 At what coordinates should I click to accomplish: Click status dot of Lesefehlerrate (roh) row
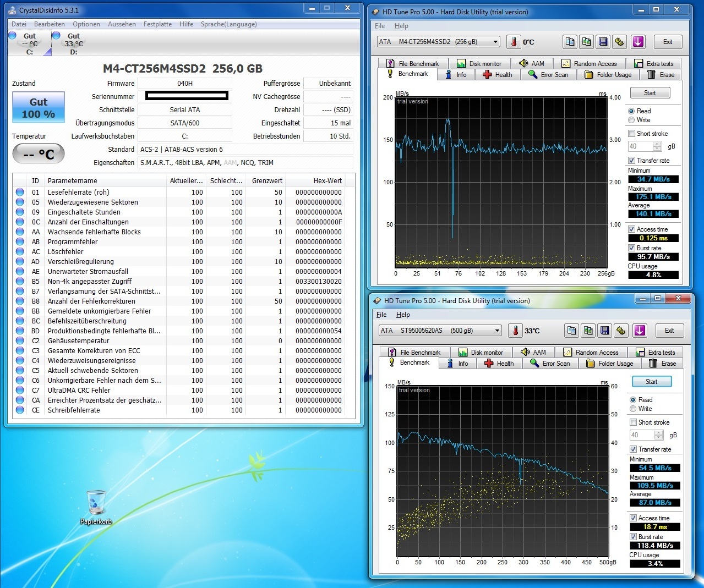pos(20,192)
